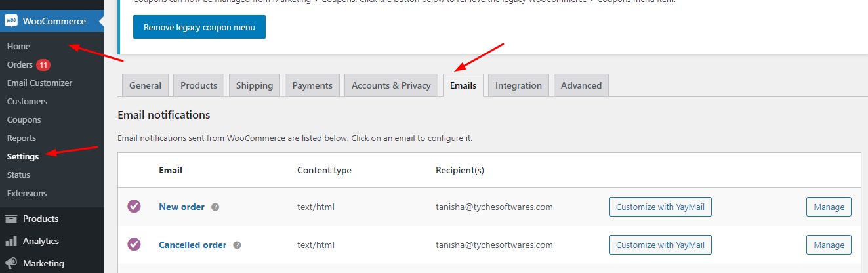The height and width of the screenshot is (273, 868).
Task: Open Coupons in WooCommerce menu
Action: [x=24, y=120]
